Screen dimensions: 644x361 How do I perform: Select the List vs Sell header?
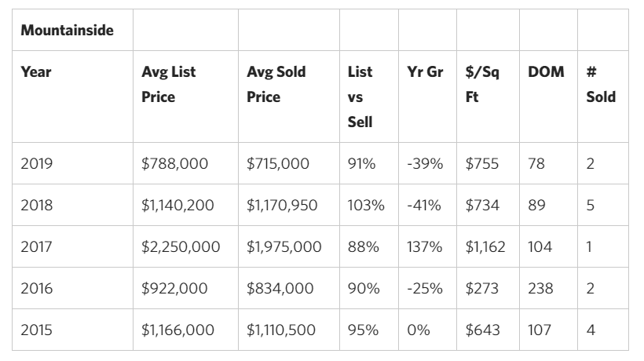369,97
